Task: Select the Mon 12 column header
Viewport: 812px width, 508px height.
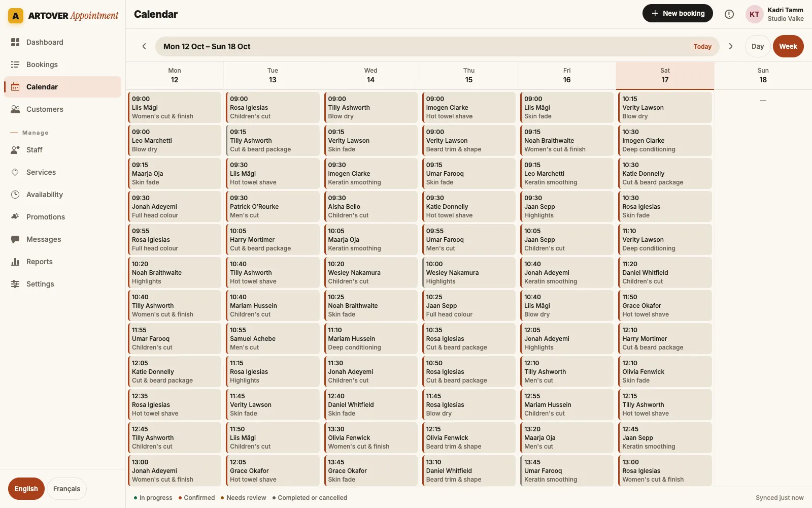Action: click(x=175, y=76)
